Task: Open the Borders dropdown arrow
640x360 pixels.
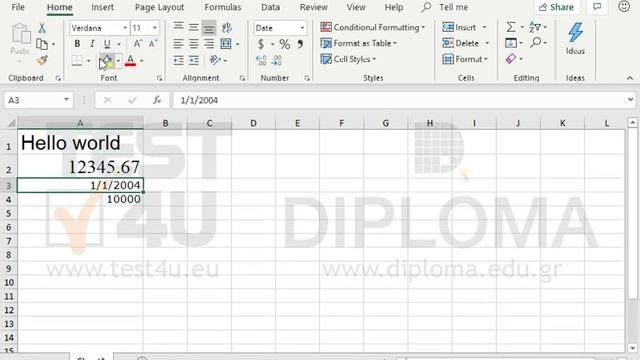Action: click(x=88, y=61)
